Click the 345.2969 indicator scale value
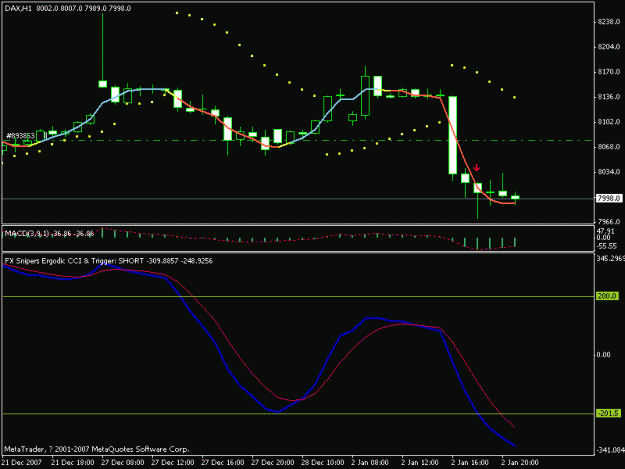 pos(610,259)
